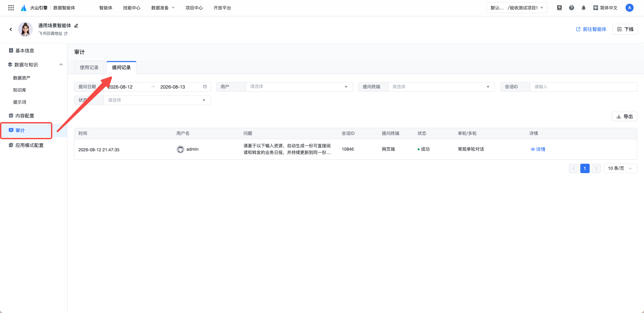Open 技能中心 in top navigation
The height and width of the screenshot is (313, 644).
(x=132, y=8)
